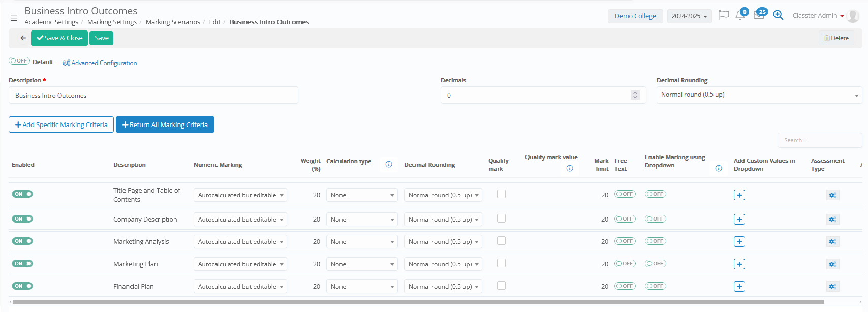Check Qualify mark for Marketing Analysis
Image resolution: width=868 pixels, height=312 pixels.
point(501,241)
